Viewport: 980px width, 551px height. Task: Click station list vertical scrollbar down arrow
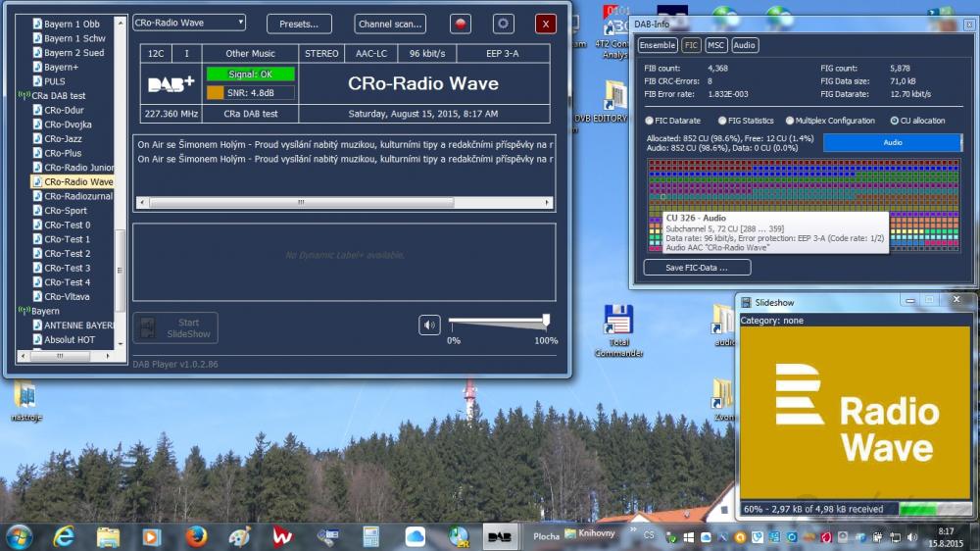point(121,344)
